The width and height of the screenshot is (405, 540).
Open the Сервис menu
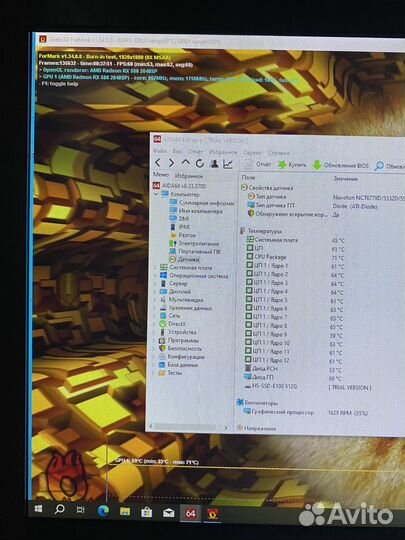(252, 152)
